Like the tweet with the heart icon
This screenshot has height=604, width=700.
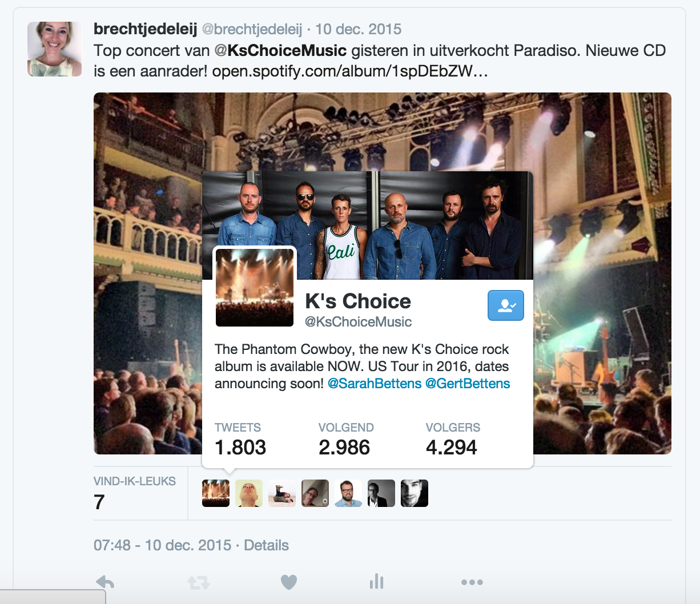289,582
